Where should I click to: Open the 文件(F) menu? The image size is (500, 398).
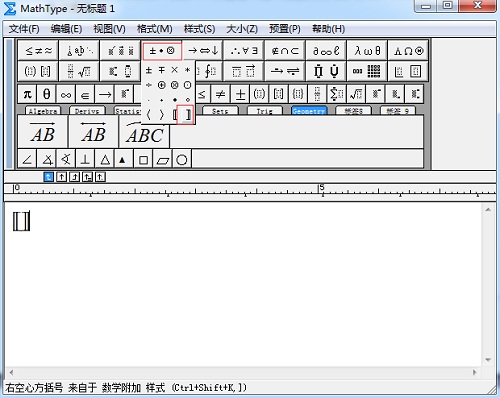24,29
